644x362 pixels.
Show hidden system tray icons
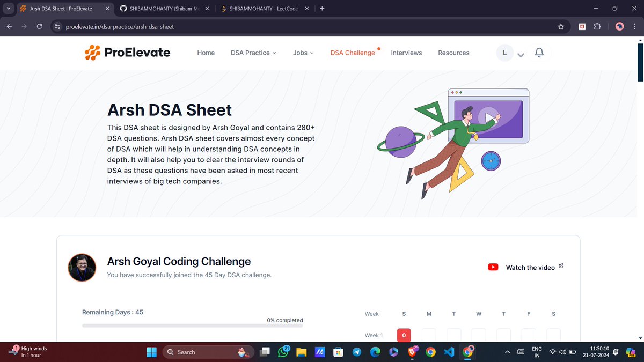tap(507, 352)
